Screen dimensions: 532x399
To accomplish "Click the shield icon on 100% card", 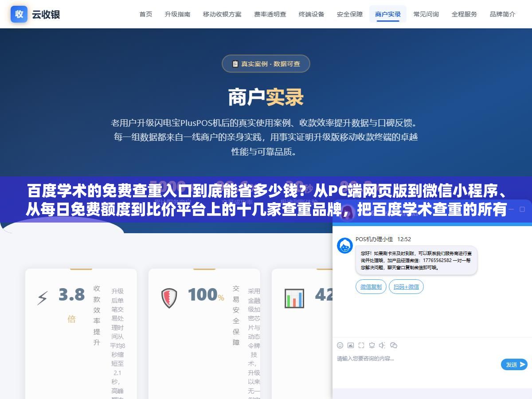I will 169,298.
